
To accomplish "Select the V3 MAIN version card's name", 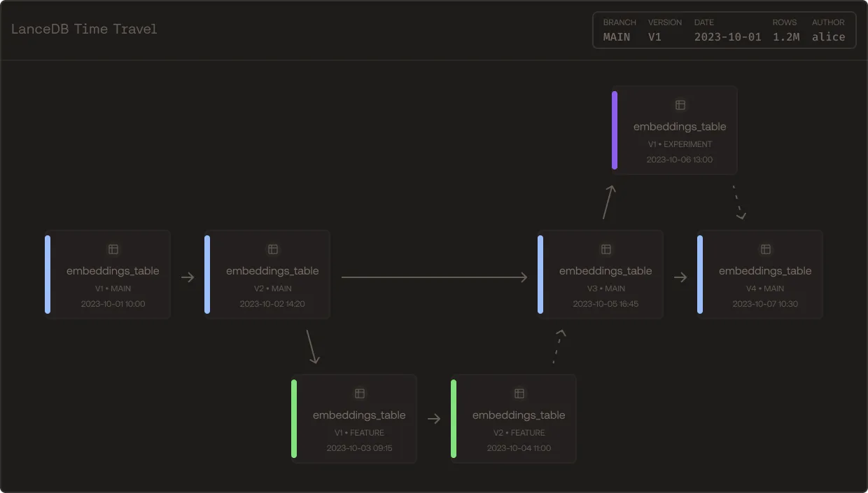I will pyautogui.click(x=605, y=271).
